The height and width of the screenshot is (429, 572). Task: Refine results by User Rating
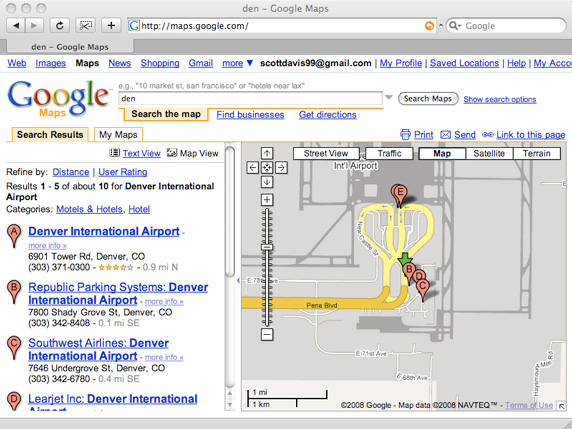123,172
